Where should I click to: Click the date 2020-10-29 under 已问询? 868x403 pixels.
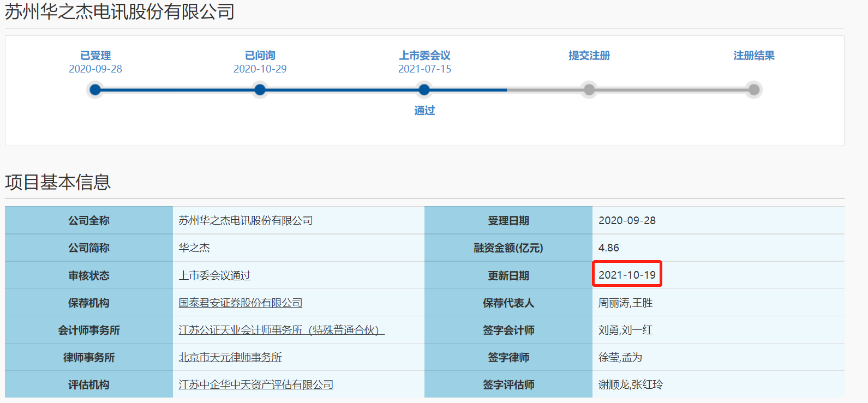click(260, 69)
